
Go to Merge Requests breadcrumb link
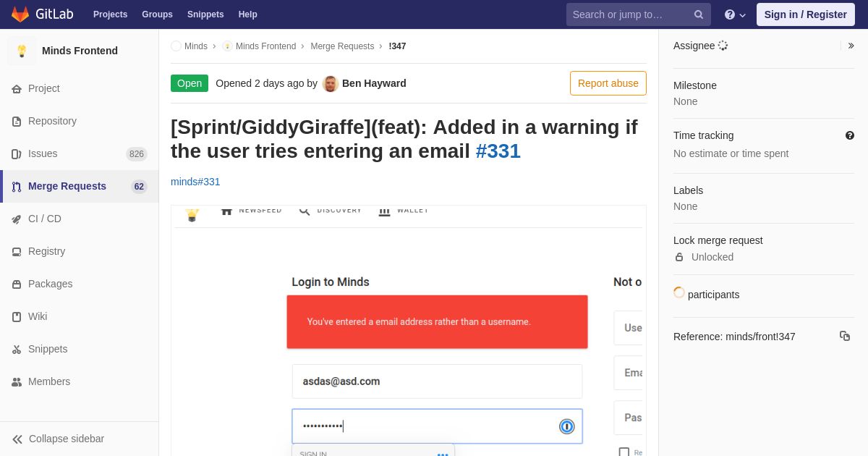[x=342, y=46]
